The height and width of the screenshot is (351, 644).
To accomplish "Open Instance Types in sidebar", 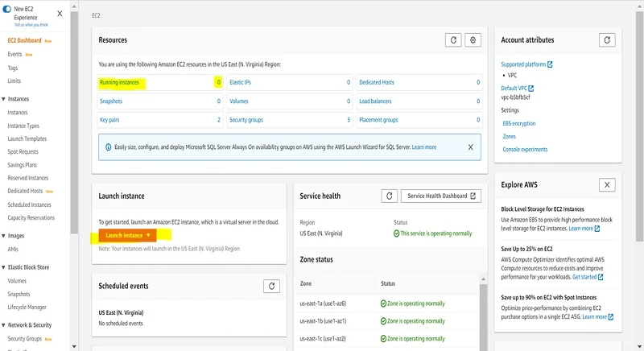I will [x=23, y=126].
